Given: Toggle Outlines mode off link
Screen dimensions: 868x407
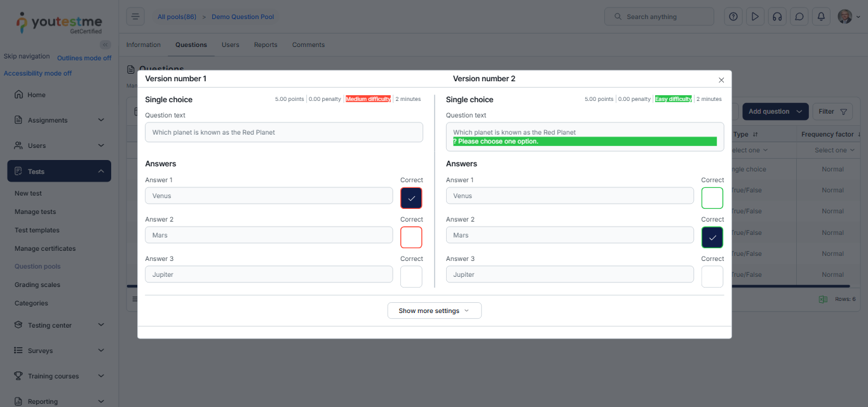Looking at the screenshot, I should [x=84, y=58].
